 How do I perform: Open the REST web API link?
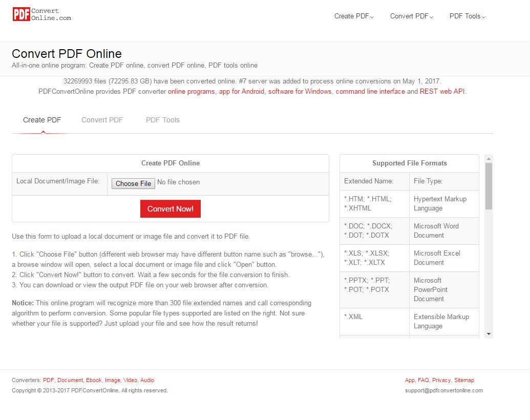point(442,92)
